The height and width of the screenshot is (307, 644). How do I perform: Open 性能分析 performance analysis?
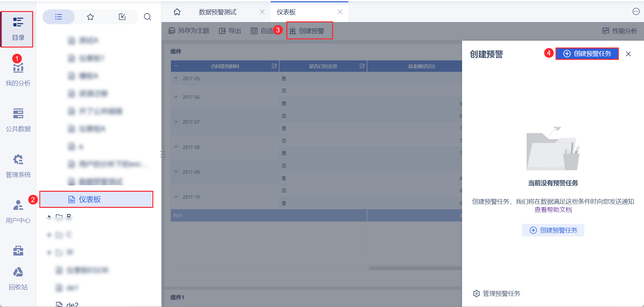click(x=620, y=31)
